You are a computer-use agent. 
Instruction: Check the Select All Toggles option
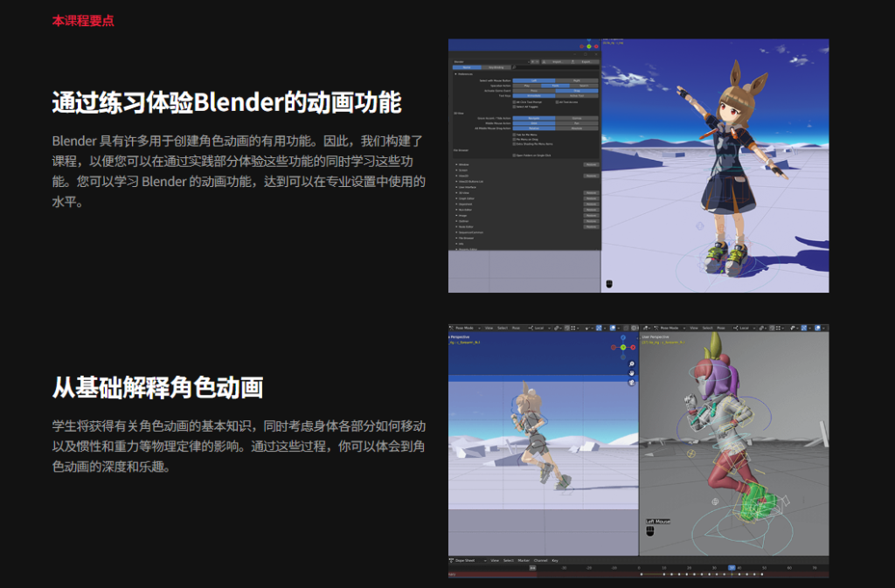coord(514,107)
